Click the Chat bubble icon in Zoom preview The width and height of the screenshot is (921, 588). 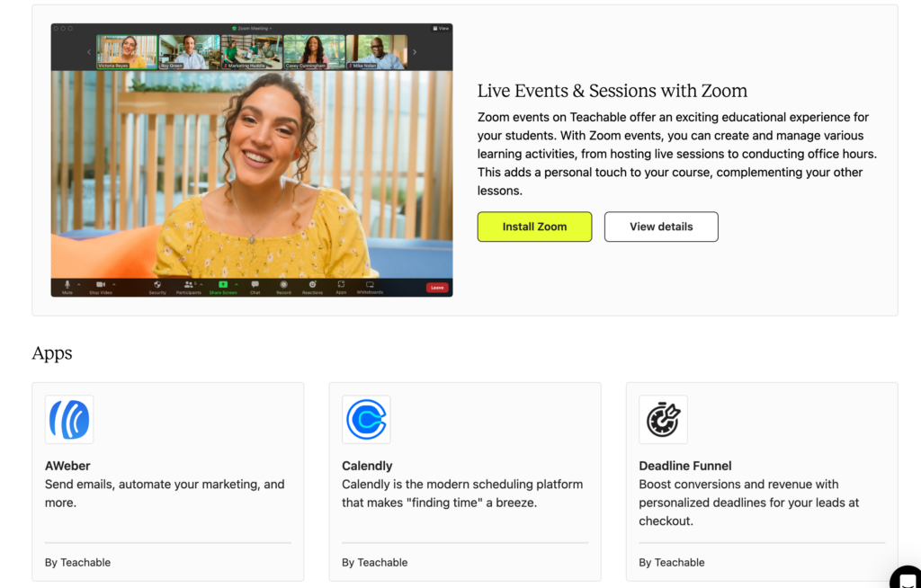[255, 284]
